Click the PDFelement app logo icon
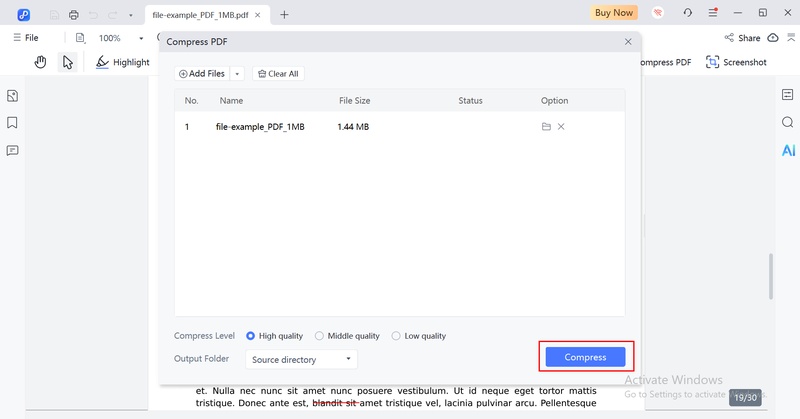This screenshot has height=419, width=800. point(23,15)
